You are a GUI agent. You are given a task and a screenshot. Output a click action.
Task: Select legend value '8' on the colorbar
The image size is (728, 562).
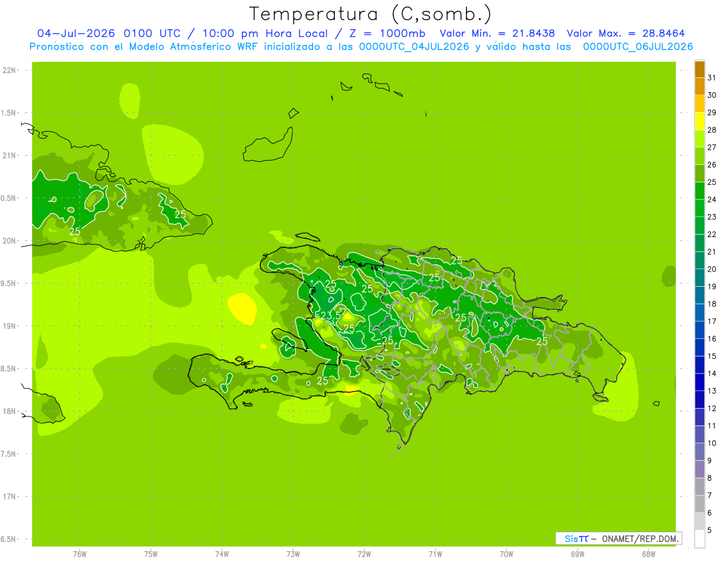coord(710,478)
